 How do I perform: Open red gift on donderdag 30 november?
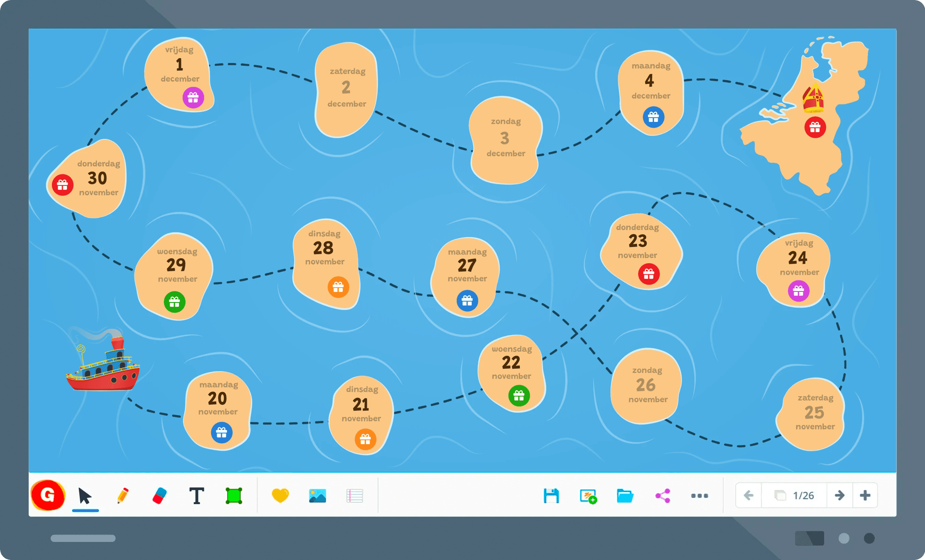pos(63,185)
